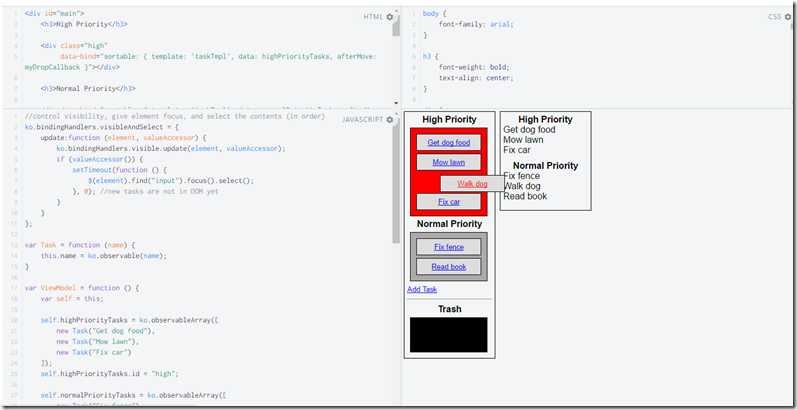Open the HTML panel settings gear

(x=390, y=17)
